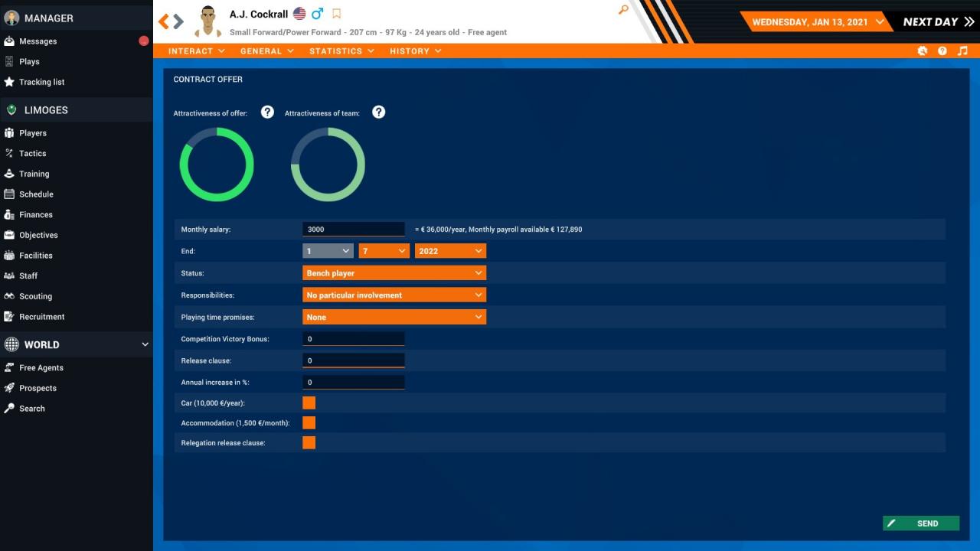Enable the Accommodation checkbox

[x=309, y=422]
